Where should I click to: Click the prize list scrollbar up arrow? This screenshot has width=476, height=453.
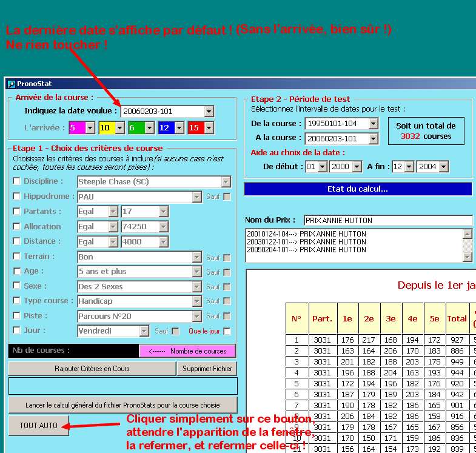(x=467, y=234)
